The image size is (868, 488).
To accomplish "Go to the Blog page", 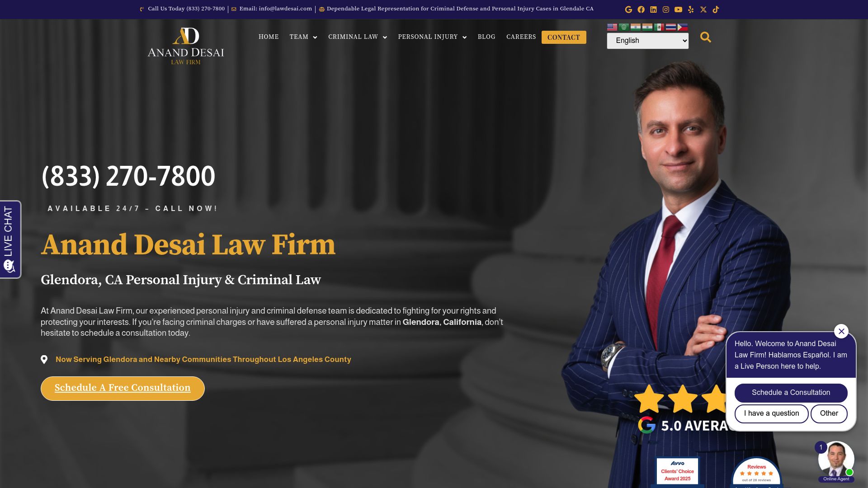I will tap(486, 37).
